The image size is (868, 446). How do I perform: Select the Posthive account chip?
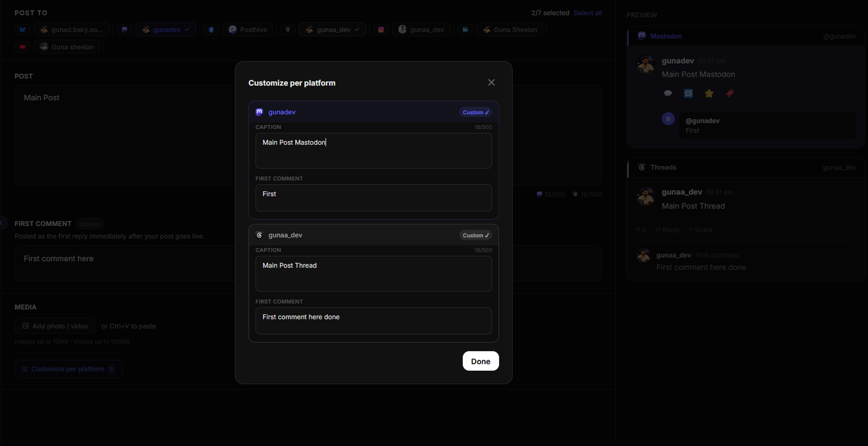(248, 30)
